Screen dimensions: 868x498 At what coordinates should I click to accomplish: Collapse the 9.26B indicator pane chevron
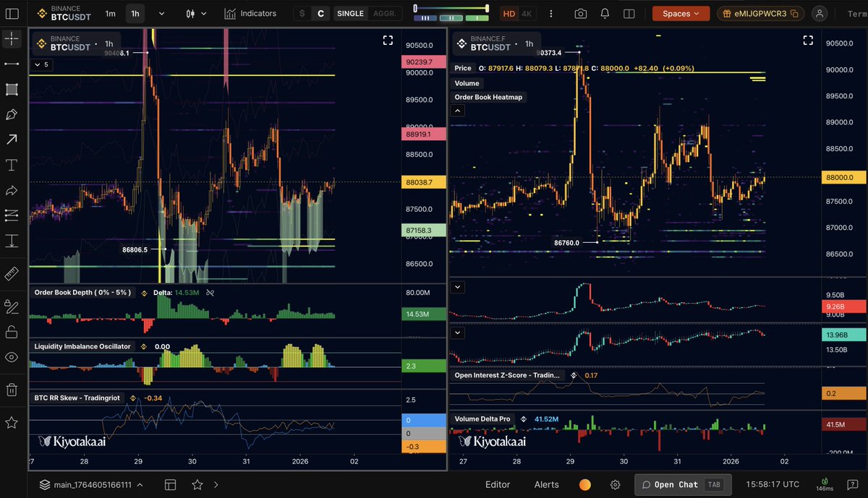(x=458, y=287)
